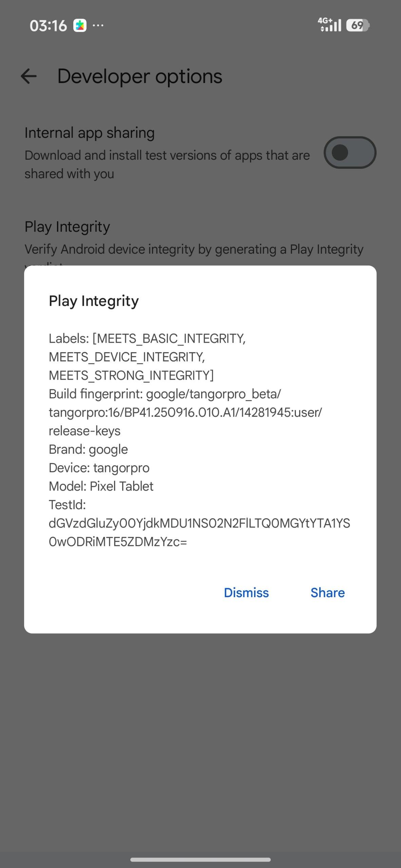This screenshot has width=401, height=868.
Task: Tap the home gesture navigation bar
Action: 200,860
